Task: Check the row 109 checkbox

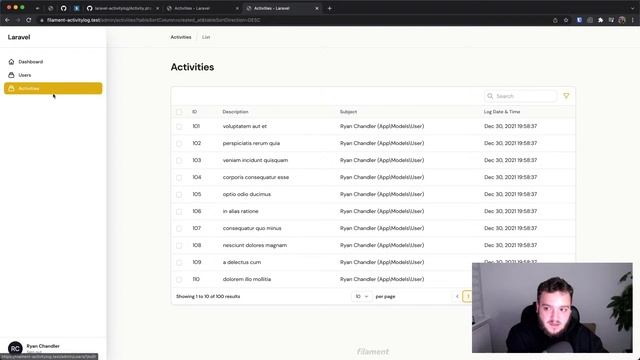Action: [179, 262]
